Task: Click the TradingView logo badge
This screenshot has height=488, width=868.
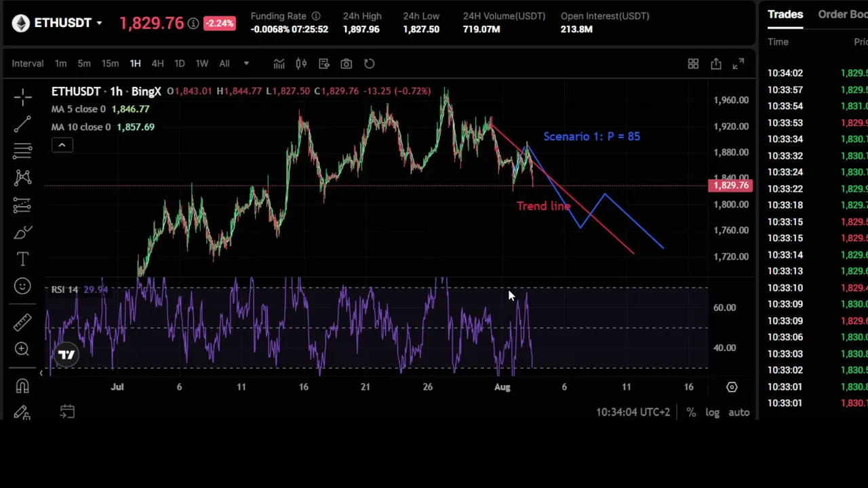Action: point(66,354)
